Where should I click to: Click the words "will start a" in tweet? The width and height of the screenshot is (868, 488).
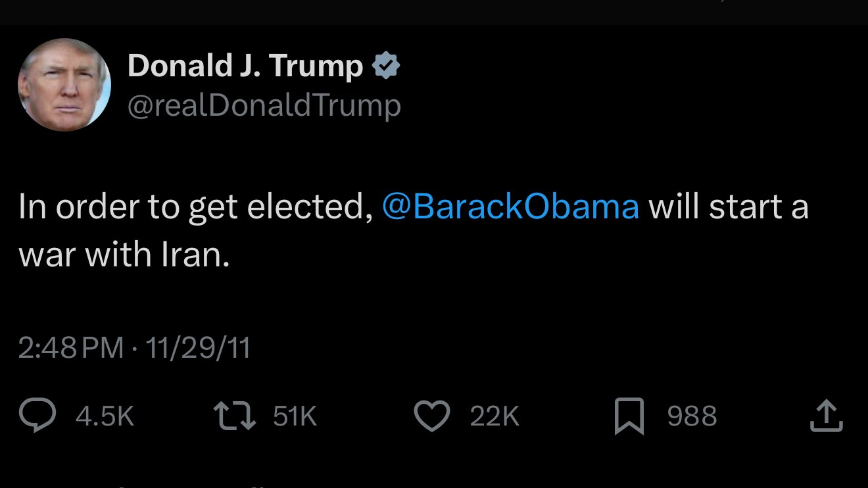click(728, 207)
